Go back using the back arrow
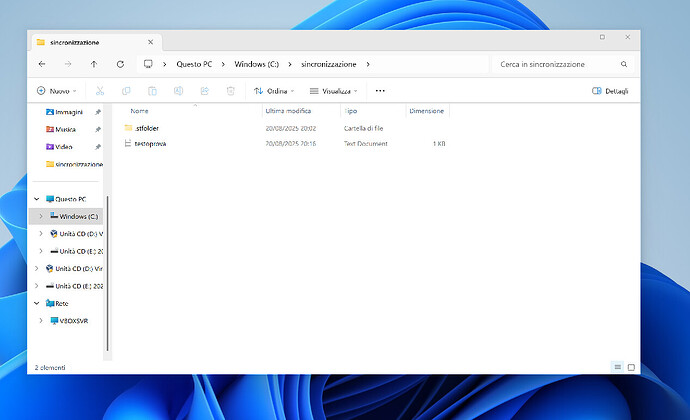The width and height of the screenshot is (690, 420). tap(42, 64)
